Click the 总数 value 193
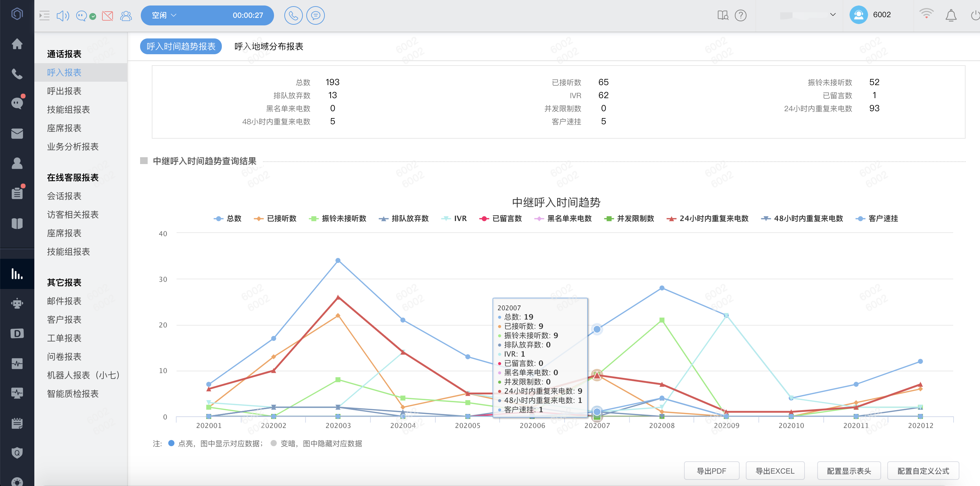Viewport: 980px width, 486px height. point(332,82)
